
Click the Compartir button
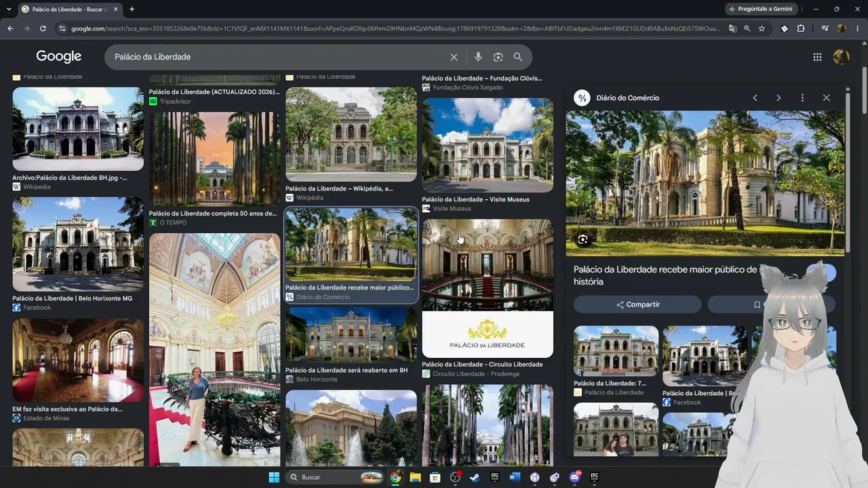(x=637, y=304)
